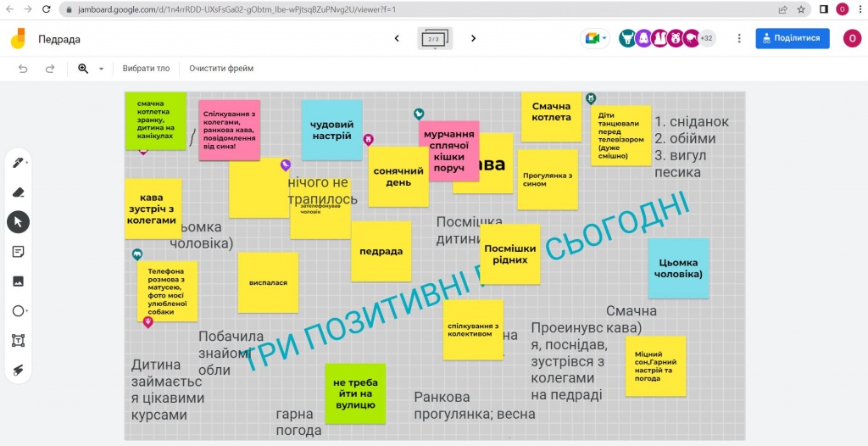This screenshot has height=446, width=868.
Task: Click the Jamboard logo
Action: click(19, 39)
